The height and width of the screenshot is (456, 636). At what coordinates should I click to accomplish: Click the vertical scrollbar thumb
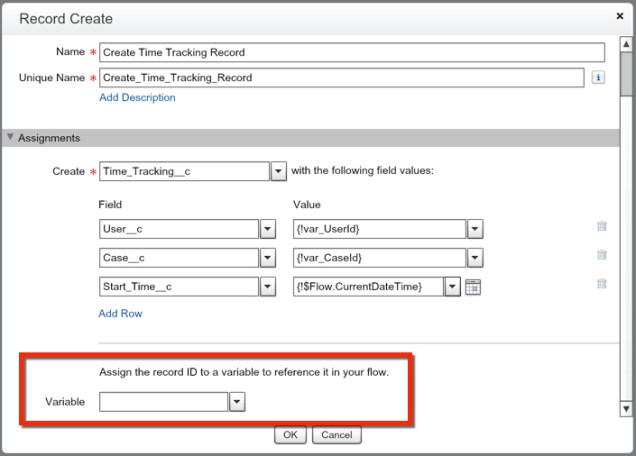pyautogui.click(x=626, y=73)
